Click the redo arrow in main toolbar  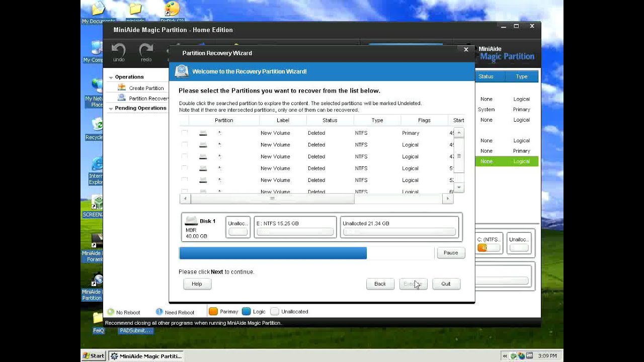[x=146, y=49]
